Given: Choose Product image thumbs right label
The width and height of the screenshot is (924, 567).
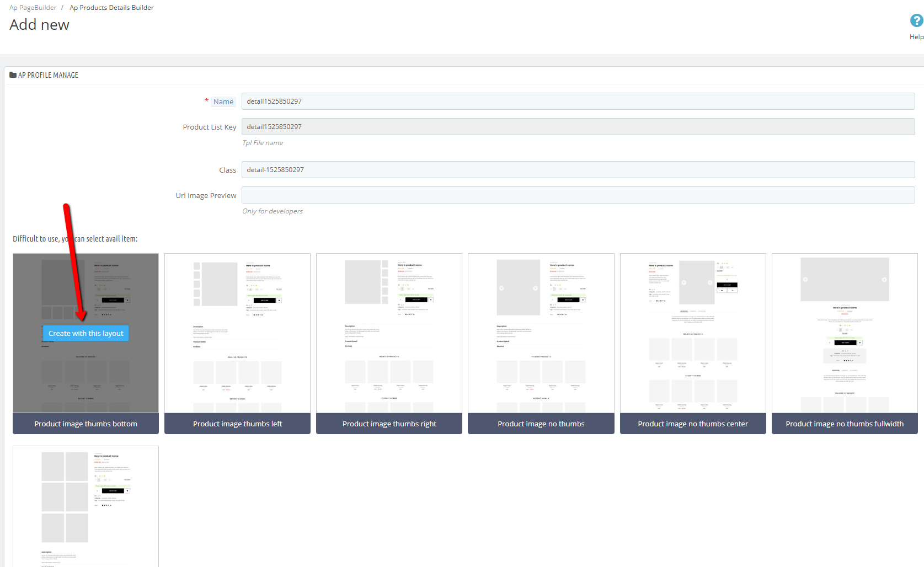Looking at the screenshot, I should 389,424.
